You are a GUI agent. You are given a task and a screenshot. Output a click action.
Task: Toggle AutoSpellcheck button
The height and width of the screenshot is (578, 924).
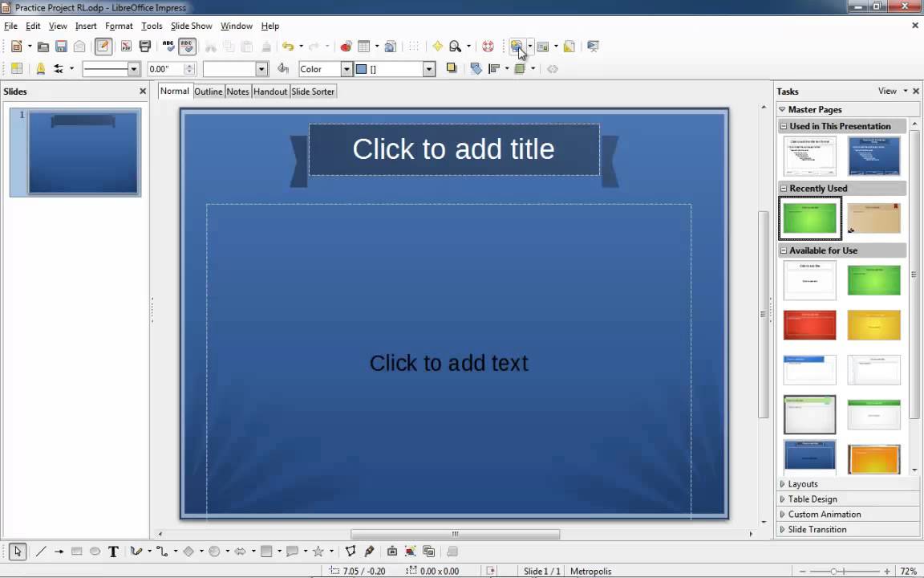coord(188,47)
